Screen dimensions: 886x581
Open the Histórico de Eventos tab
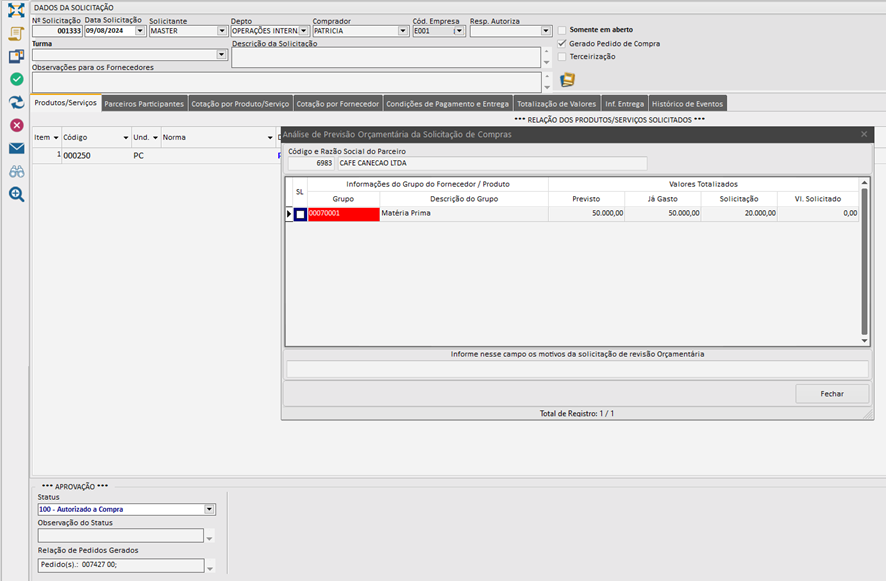pyautogui.click(x=687, y=103)
